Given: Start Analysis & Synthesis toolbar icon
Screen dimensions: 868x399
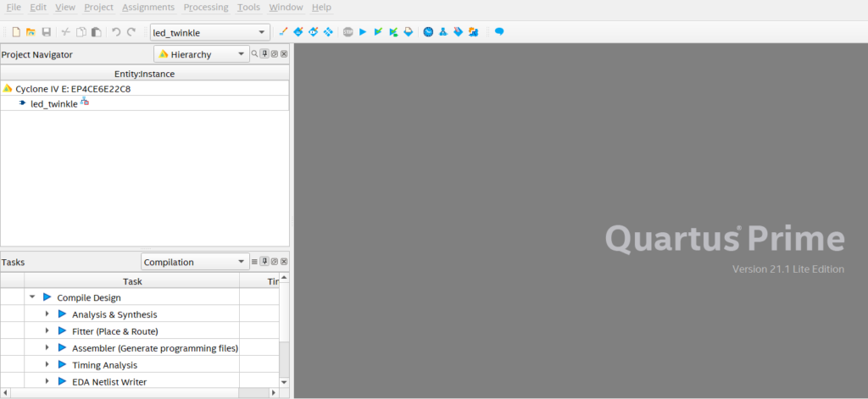Looking at the screenshot, I should click(393, 31).
